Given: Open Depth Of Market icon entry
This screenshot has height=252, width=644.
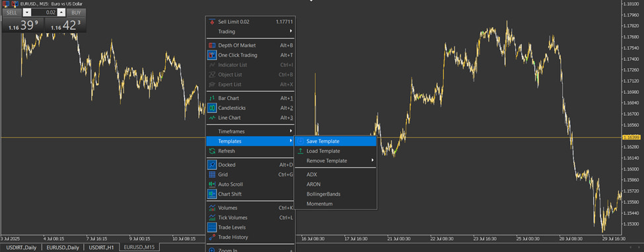Looking at the screenshot, I should [x=212, y=45].
